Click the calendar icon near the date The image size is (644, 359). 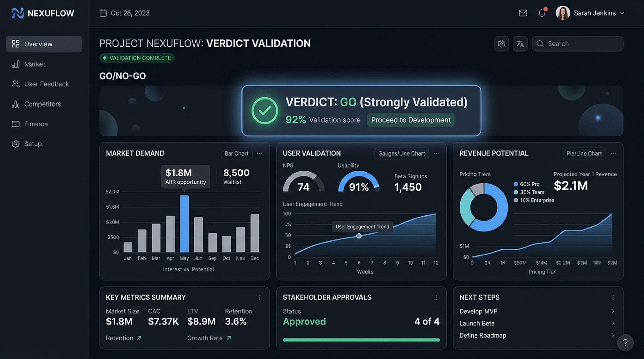103,13
